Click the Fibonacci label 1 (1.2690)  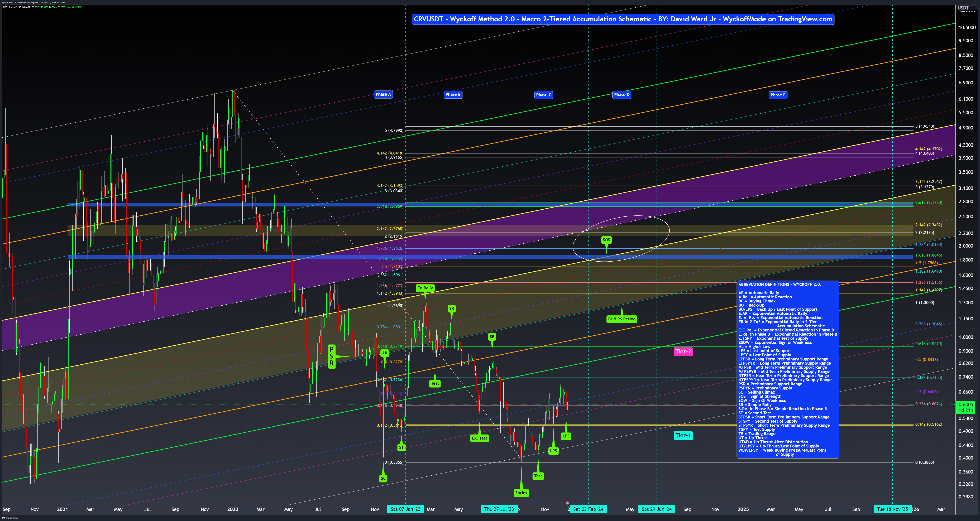point(394,306)
